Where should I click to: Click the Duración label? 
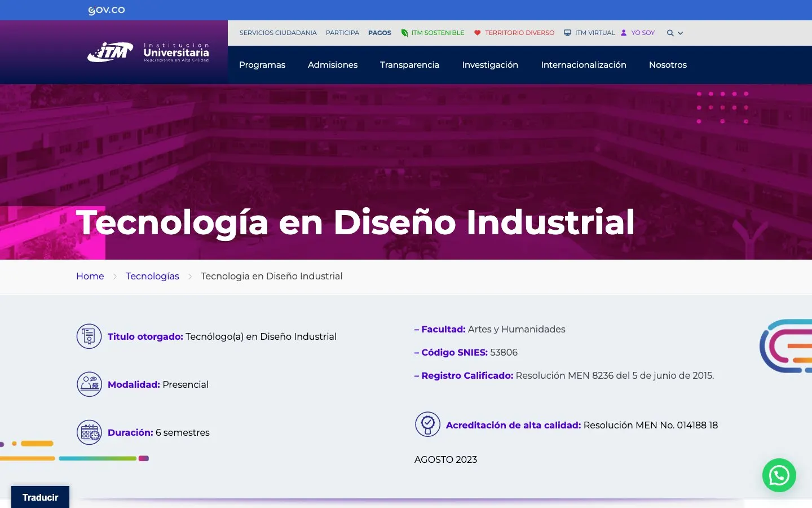point(130,432)
